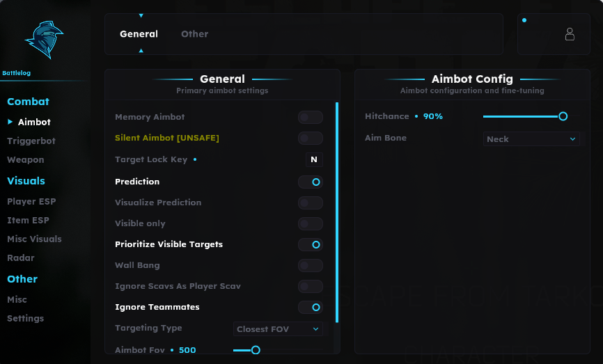Open the user profile icon
Image resolution: width=603 pixels, height=364 pixels.
point(570,34)
